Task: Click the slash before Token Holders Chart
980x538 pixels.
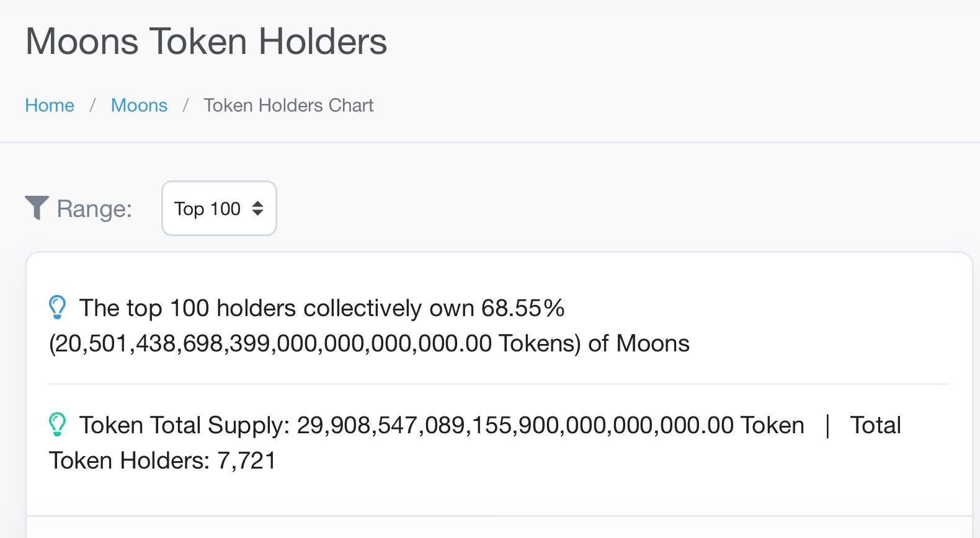Action: click(185, 105)
